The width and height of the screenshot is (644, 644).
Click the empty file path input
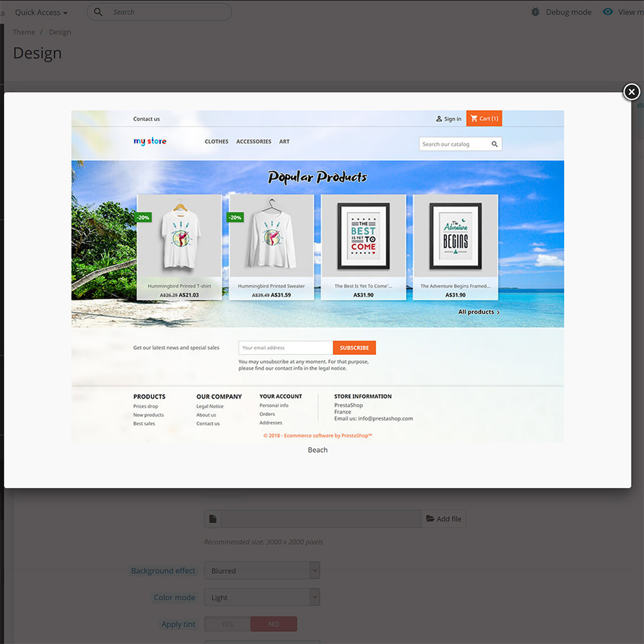coord(321,518)
